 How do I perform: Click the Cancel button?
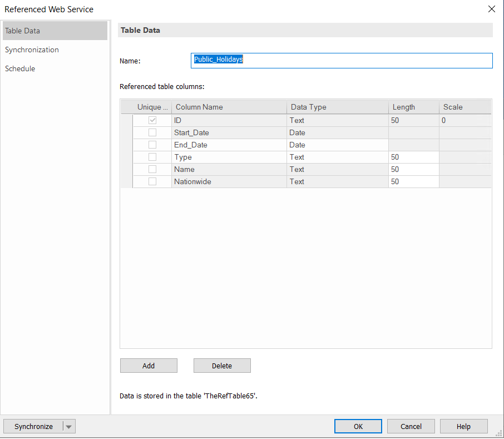click(411, 426)
